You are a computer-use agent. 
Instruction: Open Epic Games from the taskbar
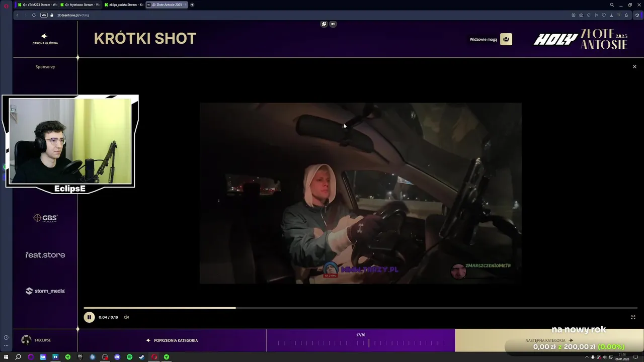[80, 357]
